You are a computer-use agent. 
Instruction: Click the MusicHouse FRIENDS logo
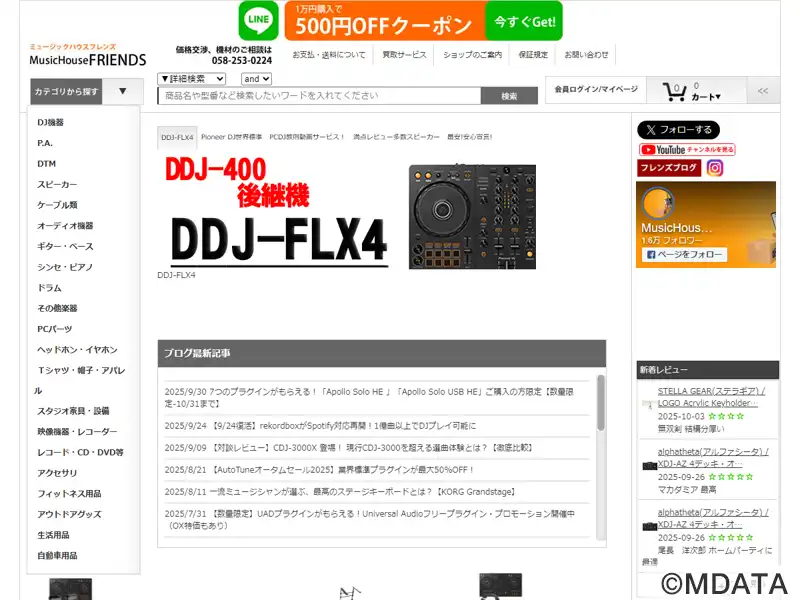click(x=88, y=56)
